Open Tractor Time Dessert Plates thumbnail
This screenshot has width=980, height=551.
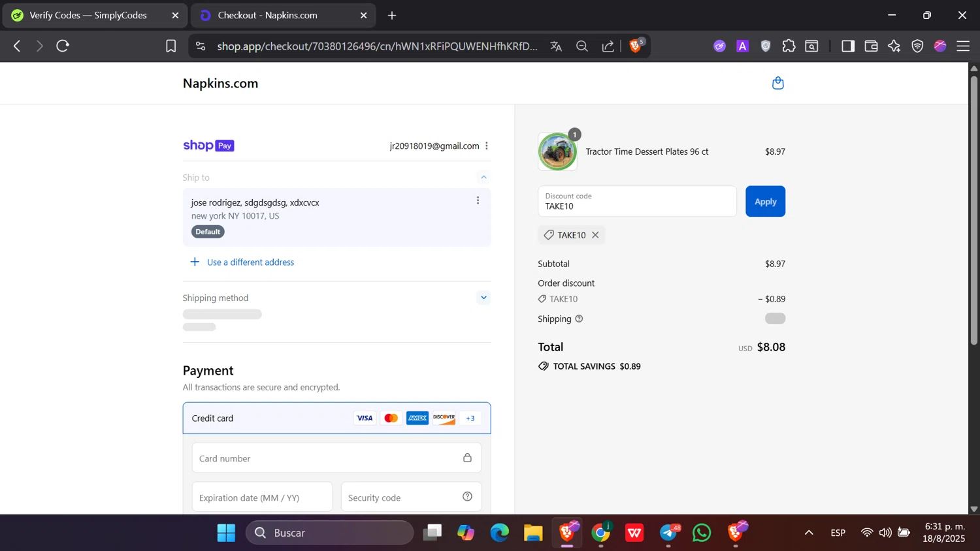(x=557, y=151)
